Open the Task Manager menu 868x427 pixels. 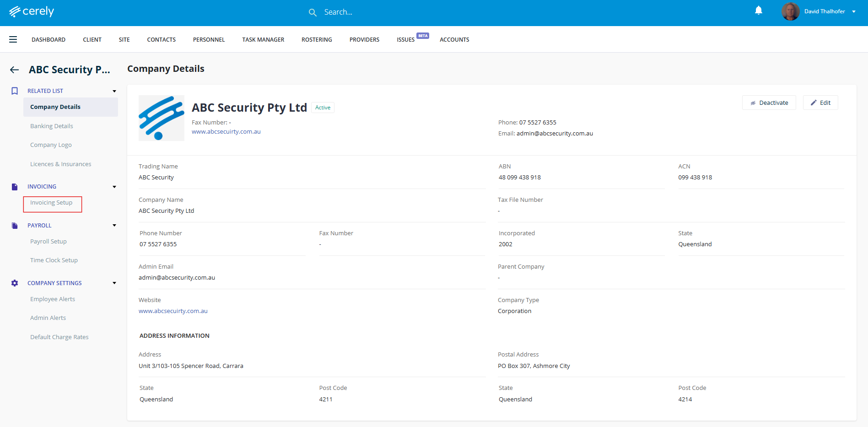pyautogui.click(x=263, y=40)
